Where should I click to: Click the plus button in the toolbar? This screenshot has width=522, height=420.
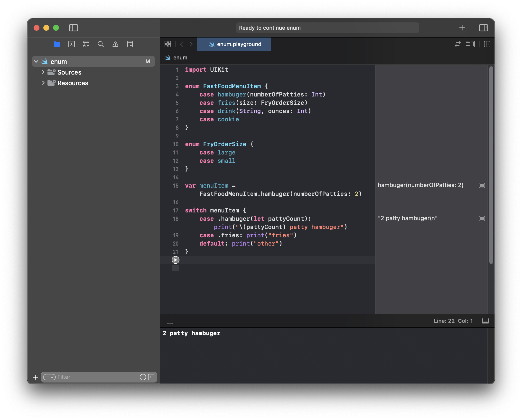coord(462,28)
